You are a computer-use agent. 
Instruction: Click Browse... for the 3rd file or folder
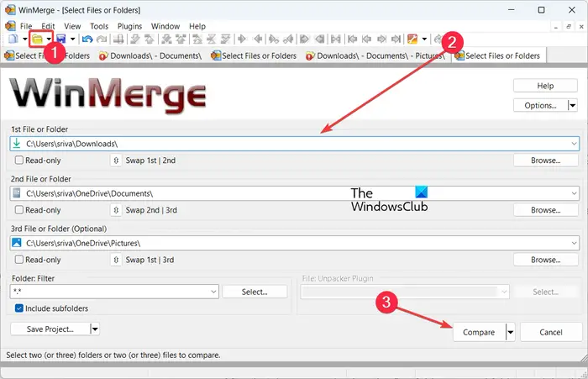click(546, 260)
